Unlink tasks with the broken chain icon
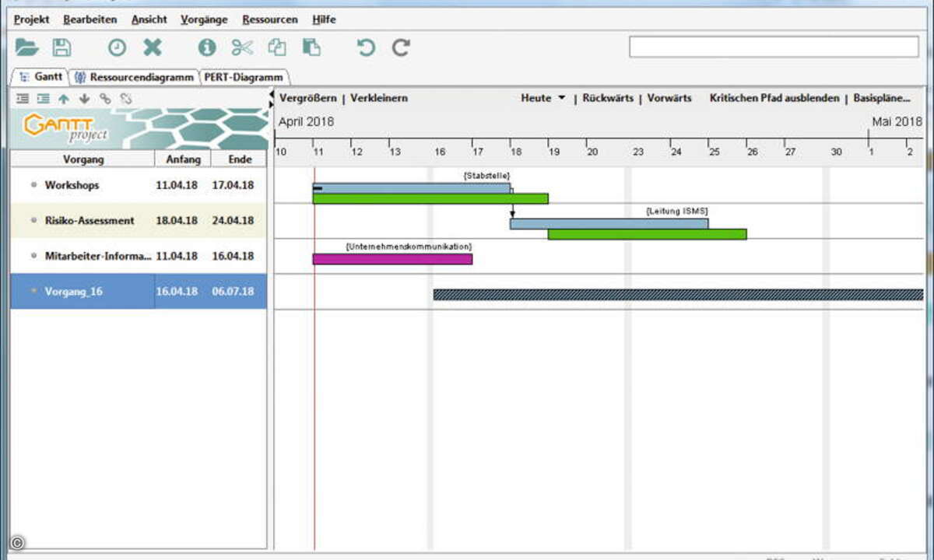 point(125,99)
